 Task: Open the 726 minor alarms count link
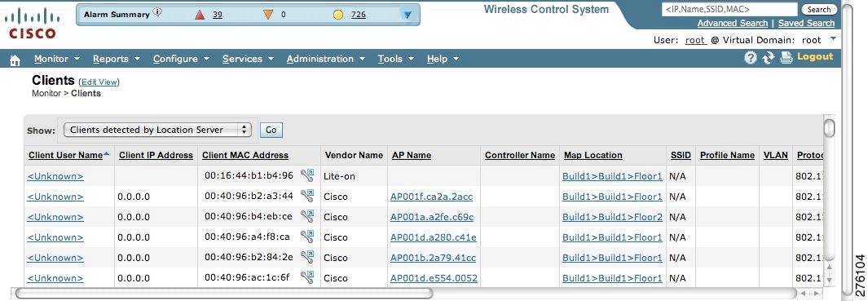[358, 15]
